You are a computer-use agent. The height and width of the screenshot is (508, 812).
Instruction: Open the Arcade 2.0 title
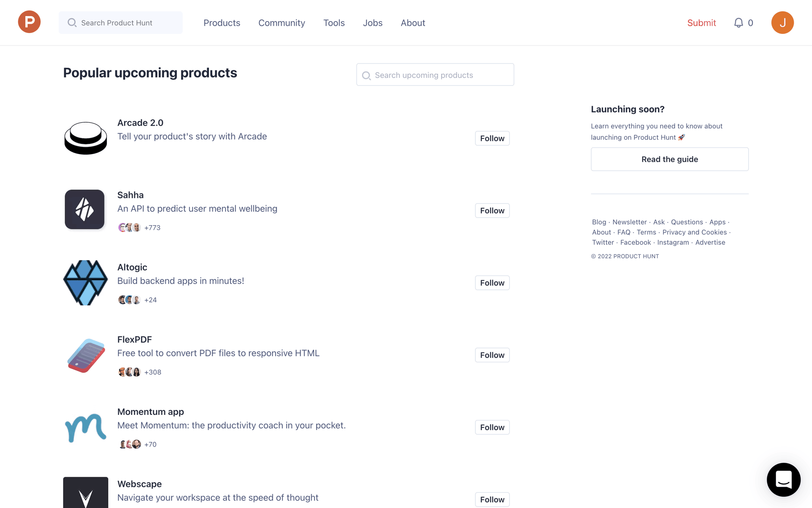(x=140, y=123)
